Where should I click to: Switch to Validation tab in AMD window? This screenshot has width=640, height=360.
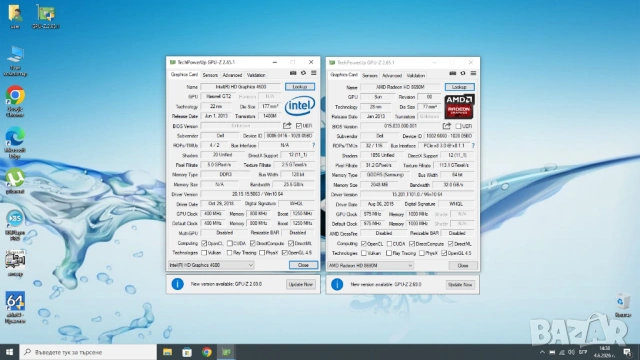(x=416, y=76)
